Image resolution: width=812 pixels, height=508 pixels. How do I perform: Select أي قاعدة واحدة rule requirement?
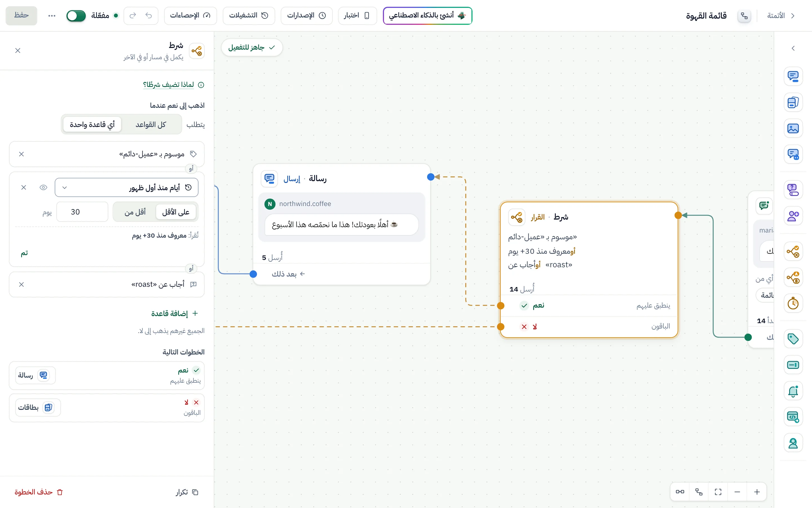[92, 125]
